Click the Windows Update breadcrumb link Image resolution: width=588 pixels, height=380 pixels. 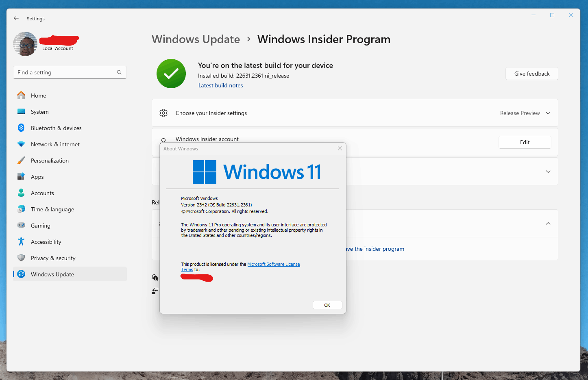(196, 39)
